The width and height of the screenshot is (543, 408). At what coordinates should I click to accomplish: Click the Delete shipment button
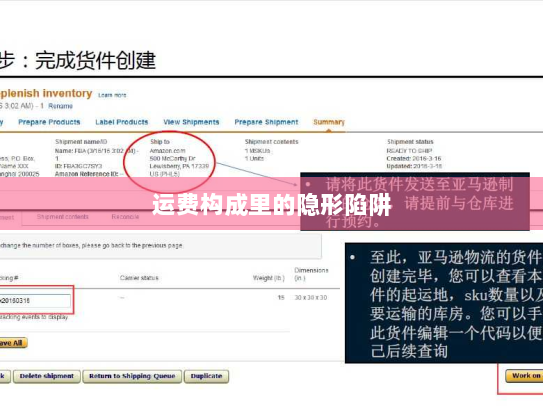[47, 376]
